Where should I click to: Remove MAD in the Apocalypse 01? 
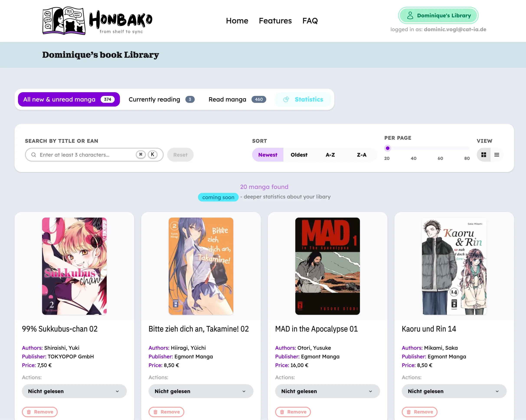click(293, 412)
